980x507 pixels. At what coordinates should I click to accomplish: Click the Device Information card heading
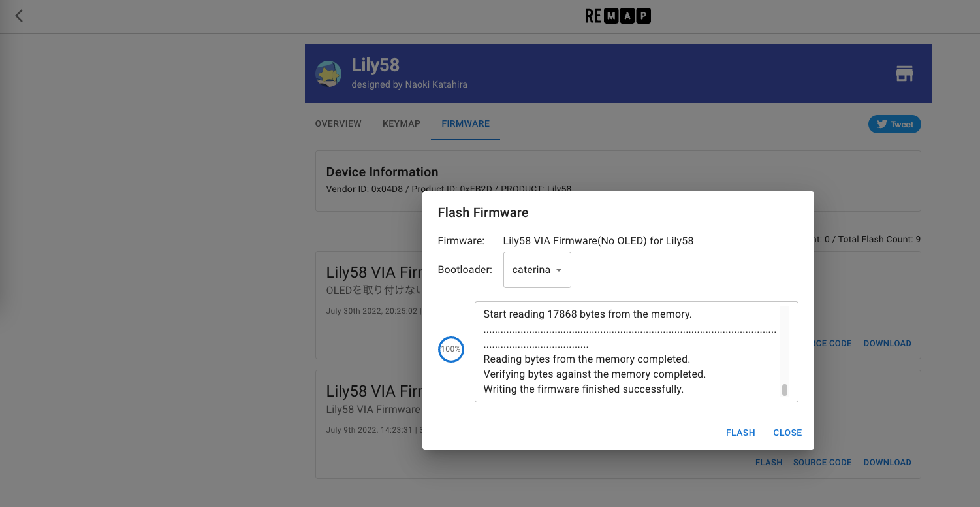[382, 172]
